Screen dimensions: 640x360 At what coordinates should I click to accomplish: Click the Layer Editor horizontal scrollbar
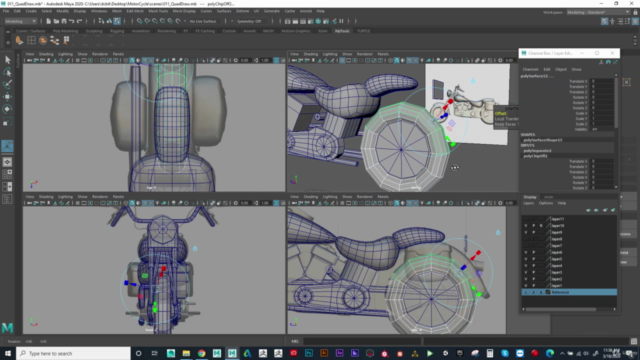pyautogui.click(x=561, y=309)
